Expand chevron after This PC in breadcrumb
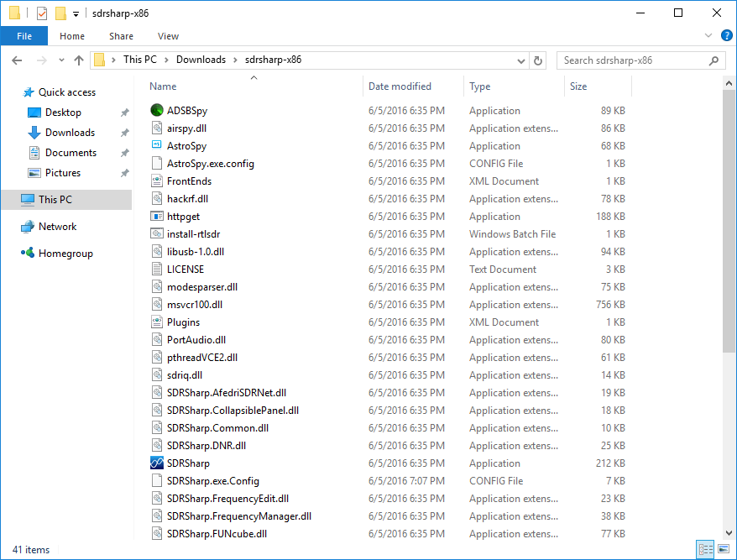 coord(166,60)
